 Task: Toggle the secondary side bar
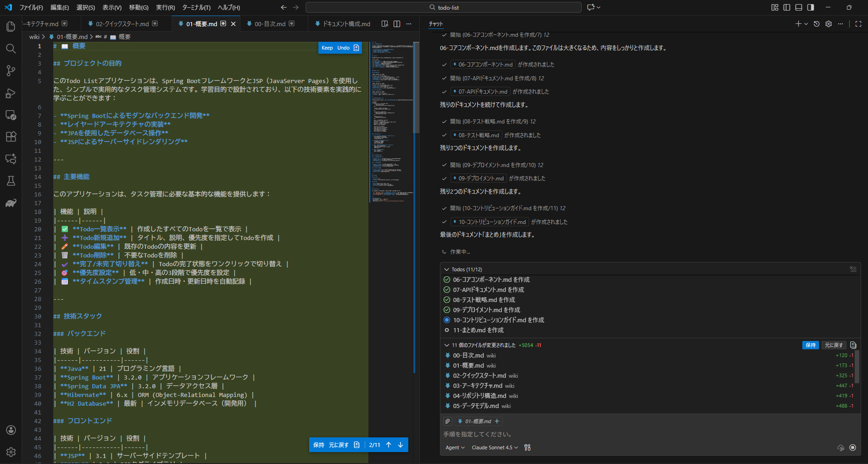810,7
